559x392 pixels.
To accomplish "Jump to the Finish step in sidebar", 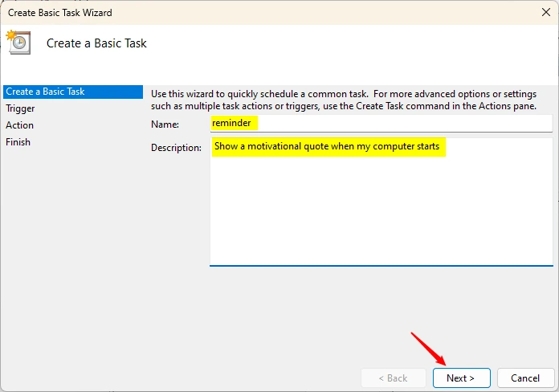I will 18,142.
